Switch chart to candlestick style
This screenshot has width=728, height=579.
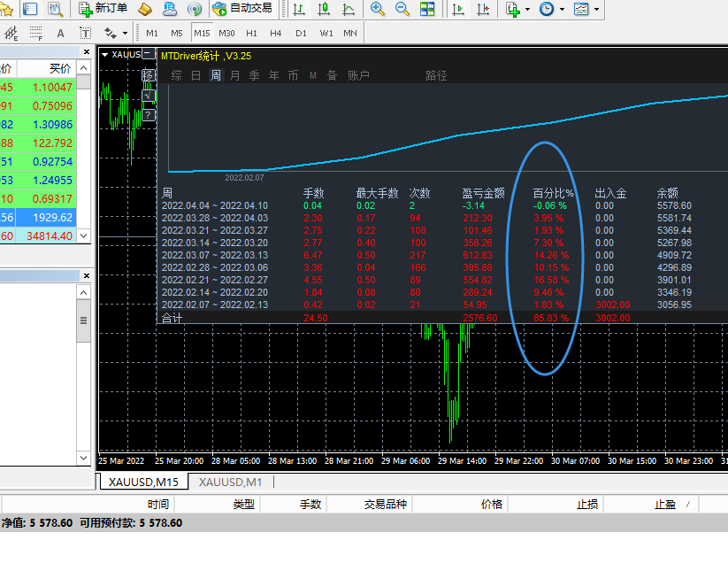tap(324, 9)
